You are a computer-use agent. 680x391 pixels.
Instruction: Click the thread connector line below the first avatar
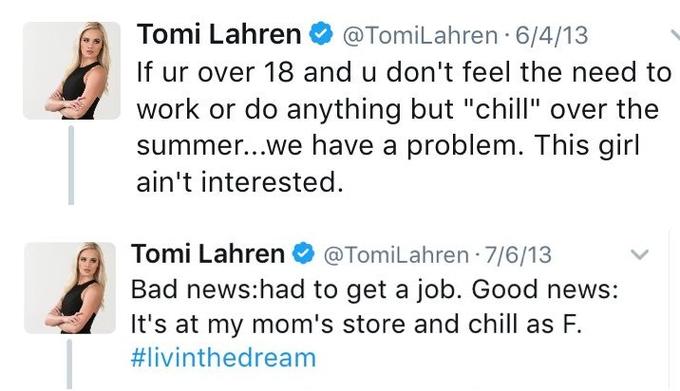coord(71,165)
